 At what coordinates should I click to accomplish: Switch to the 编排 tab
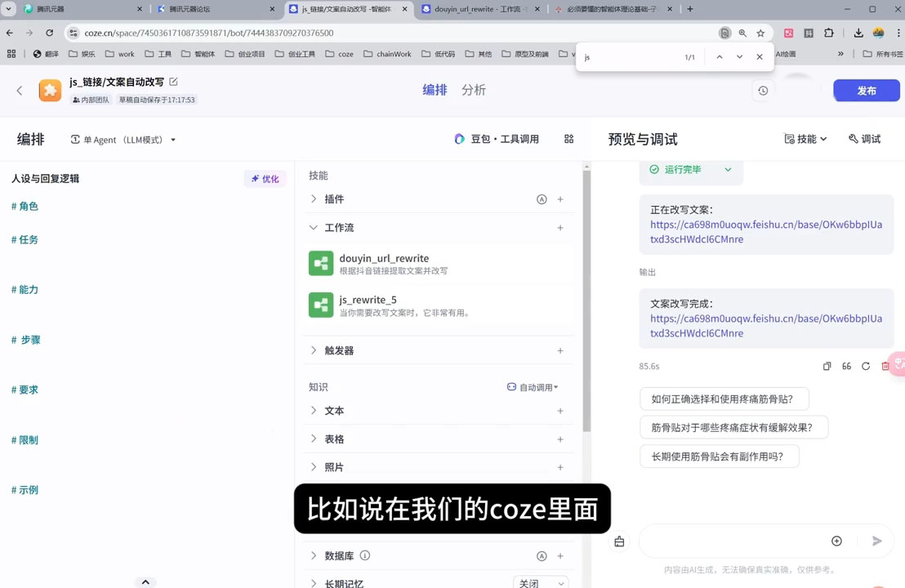click(435, 90)
